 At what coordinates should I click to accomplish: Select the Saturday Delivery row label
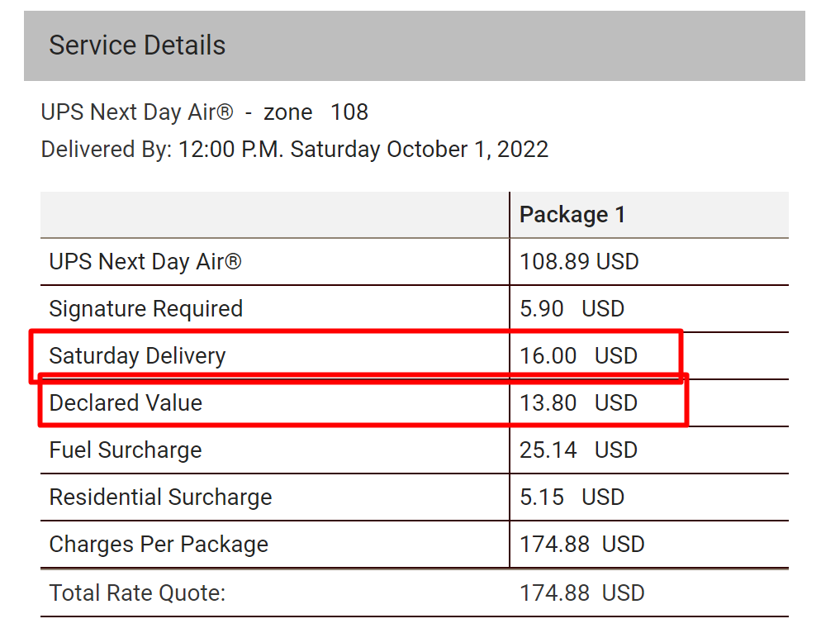(137, 356)
